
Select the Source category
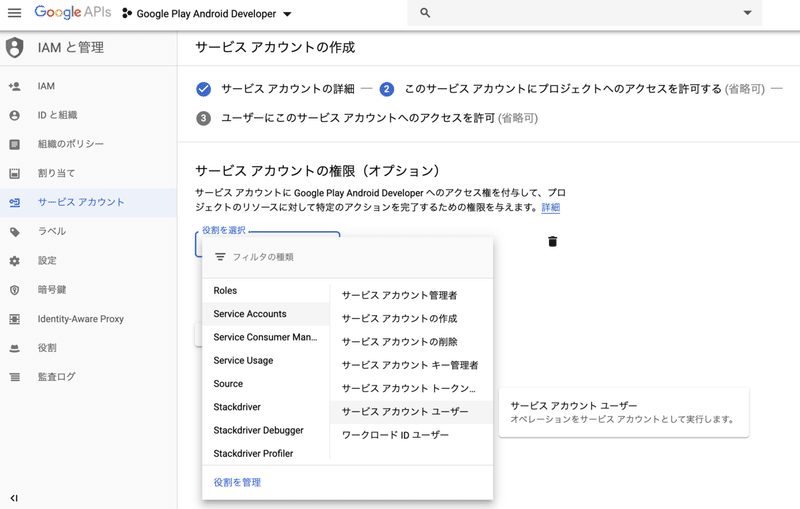click(266, 384)
